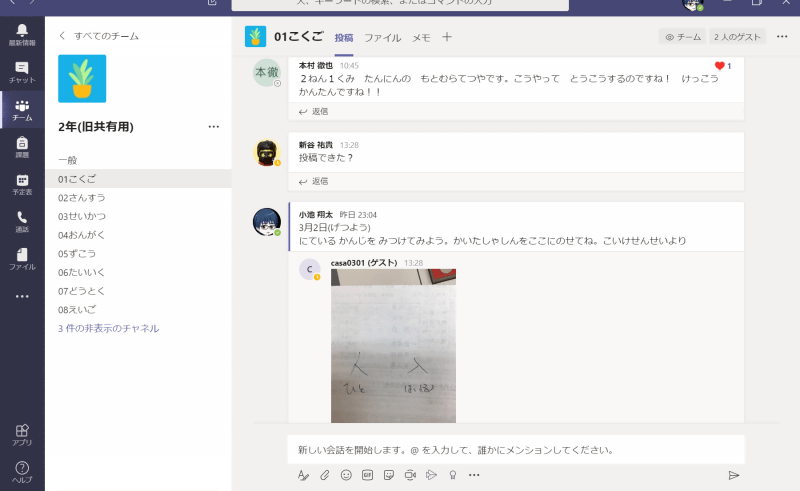Select the 07どうとく channel
This screenshot has height=491, width=800.
click(x=138, y=291)
